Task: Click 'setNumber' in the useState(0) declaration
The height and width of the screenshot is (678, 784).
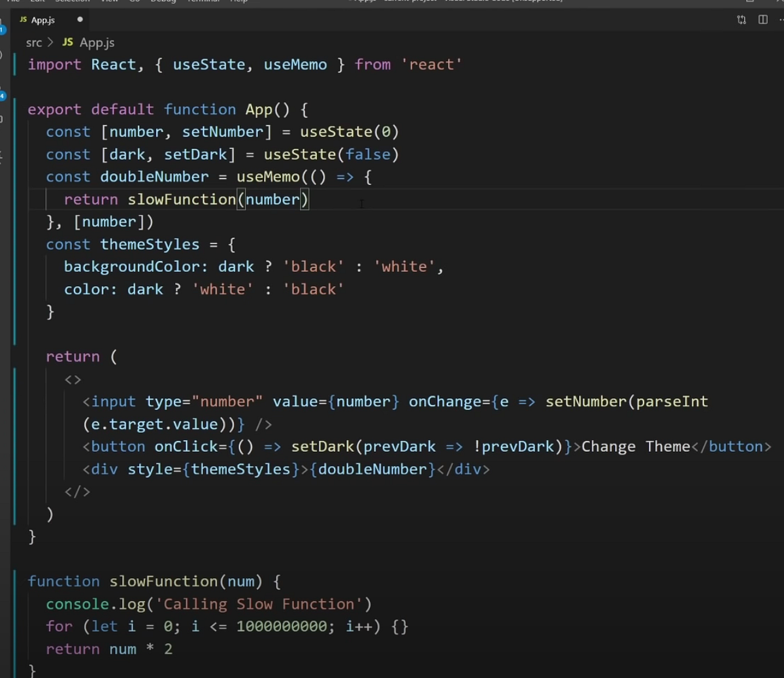Action: point(222,132)
